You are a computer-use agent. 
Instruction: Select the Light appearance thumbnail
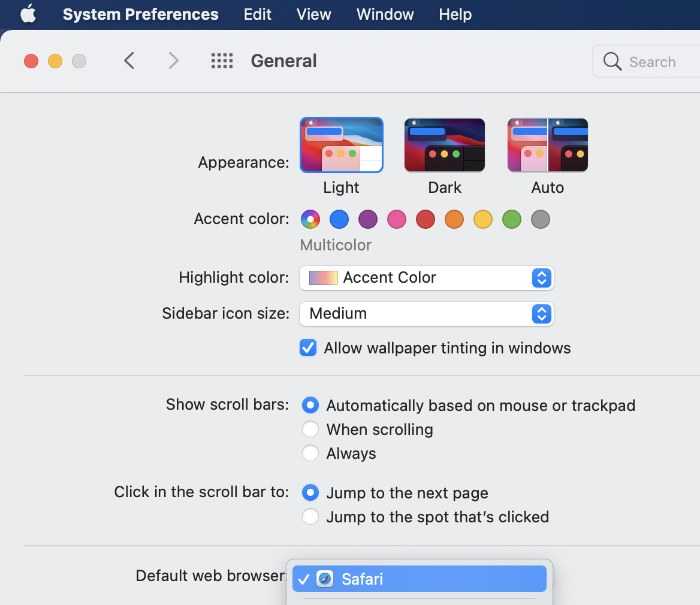click(342, 145)
